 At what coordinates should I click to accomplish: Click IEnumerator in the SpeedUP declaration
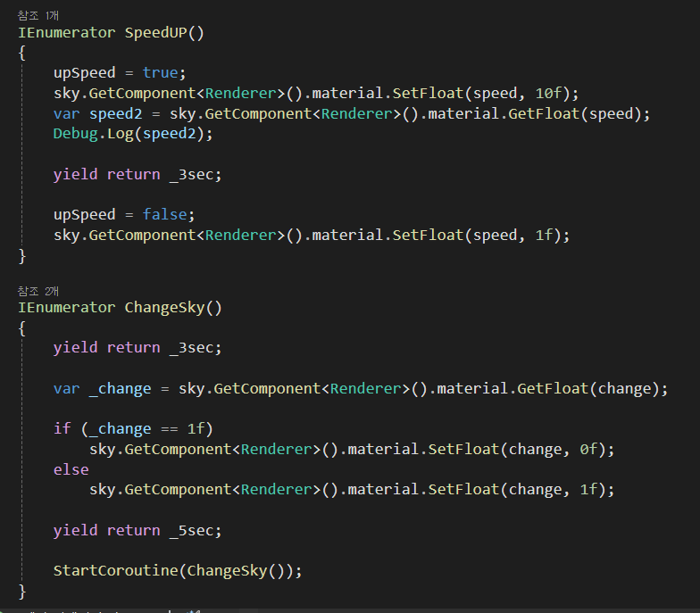(66, 32)
